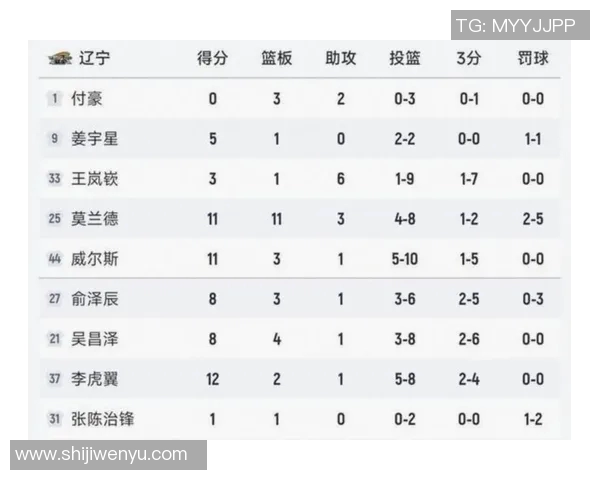Select the 篮板 column header

tap(276, 58)
